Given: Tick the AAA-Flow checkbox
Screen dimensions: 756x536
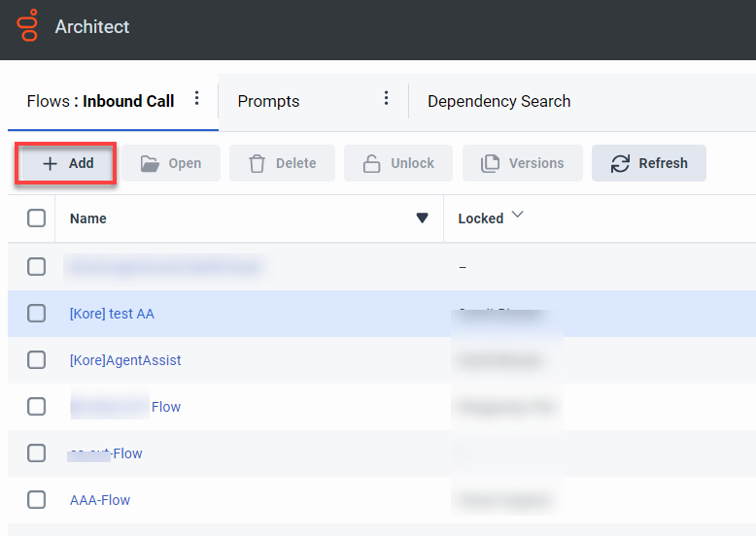Looking at the screenshot, I should click(x=36, y=500).
